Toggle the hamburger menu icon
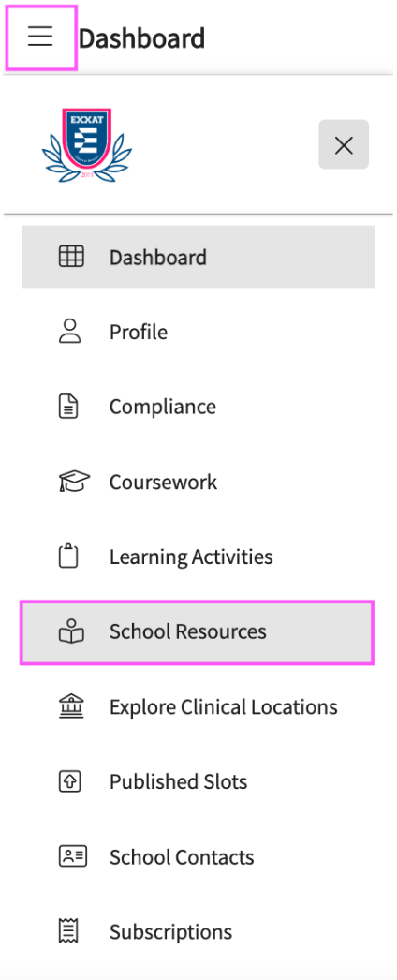The image size is (397, 980). point(40,37)
